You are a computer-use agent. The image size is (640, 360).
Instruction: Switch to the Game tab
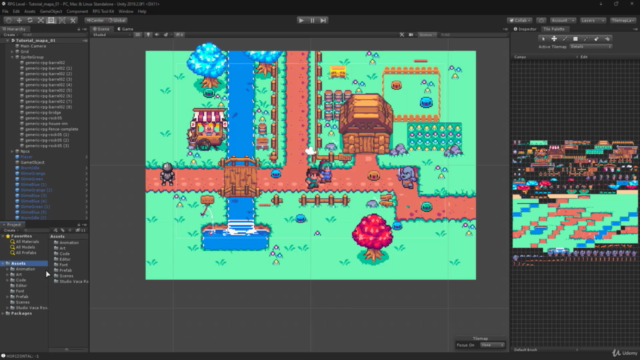pos(125,29)
